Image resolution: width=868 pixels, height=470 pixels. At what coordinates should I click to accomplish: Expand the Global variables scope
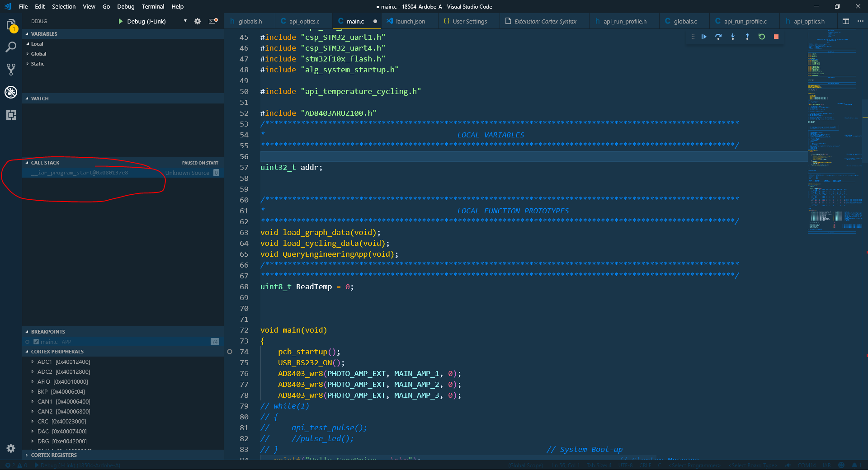click(x=38, y=54)
